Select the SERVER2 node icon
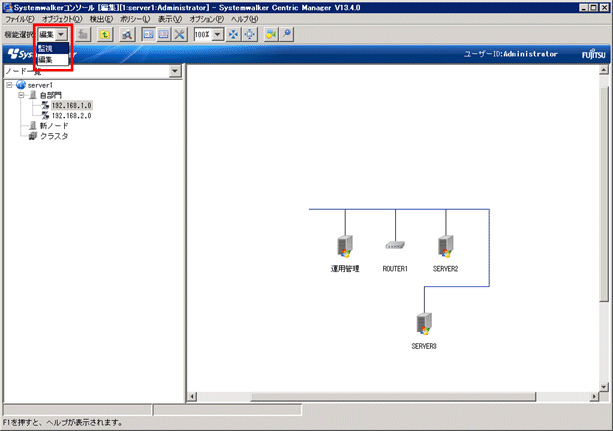Viewport: 613px width, 431px height. pos(446,246)
